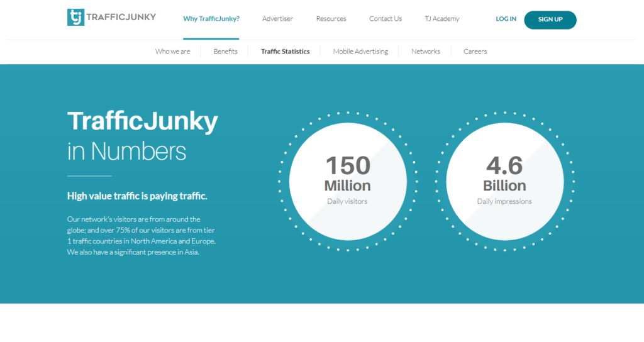Click the TRAFFICJUNKY wordmark in the header
The height and width of the screenshot is (342, 644).
tap(121, 17)
